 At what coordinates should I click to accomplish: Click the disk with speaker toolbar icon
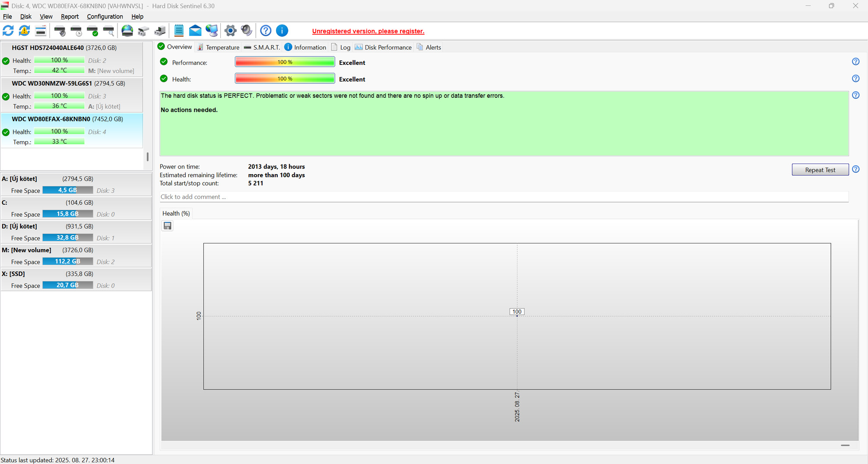point(60,31)
